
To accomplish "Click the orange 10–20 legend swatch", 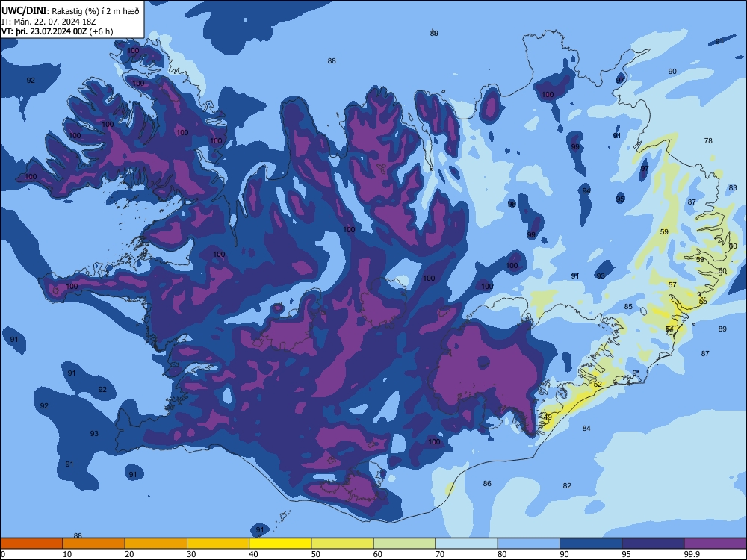I will click(94, 544).
